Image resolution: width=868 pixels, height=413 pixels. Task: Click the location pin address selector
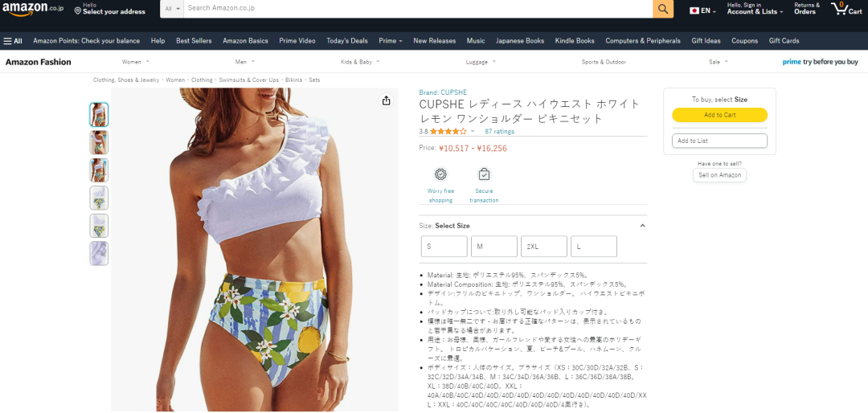pyautogui.click(x=109, y=8)
